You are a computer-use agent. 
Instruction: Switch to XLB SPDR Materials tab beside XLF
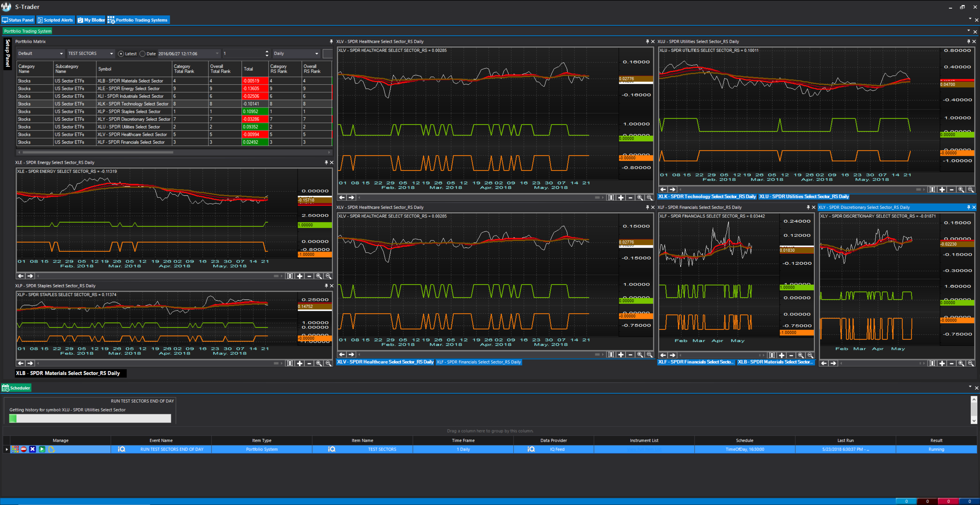click(x=775, y=362)
